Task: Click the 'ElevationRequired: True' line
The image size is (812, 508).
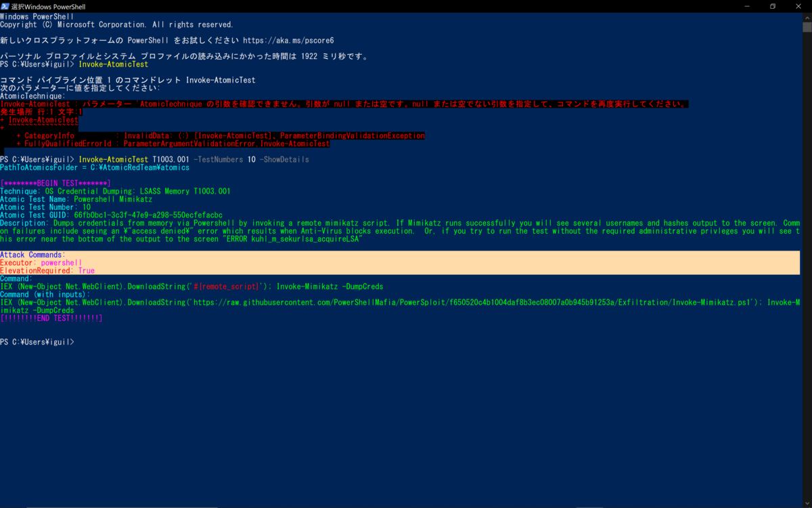Action: click(x=47, y=270)
